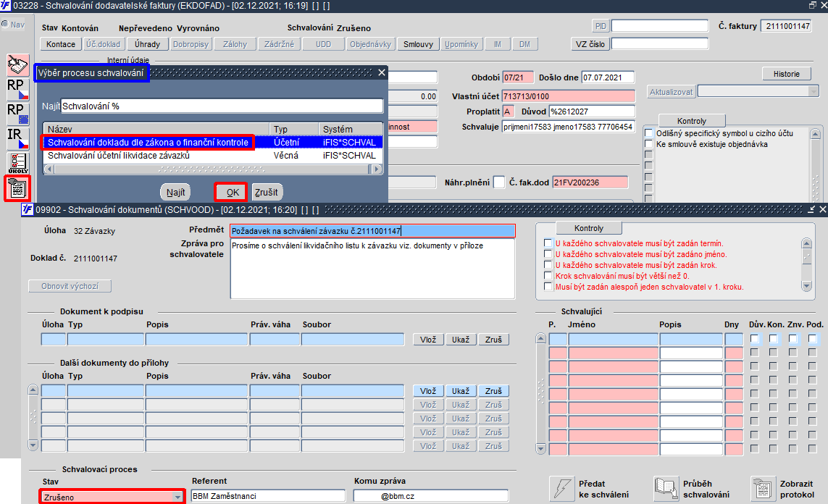Open the dropdown next to Aktualizovat
Screen dimensions: 828x504
pyautogui.click(x=813, y=92)
